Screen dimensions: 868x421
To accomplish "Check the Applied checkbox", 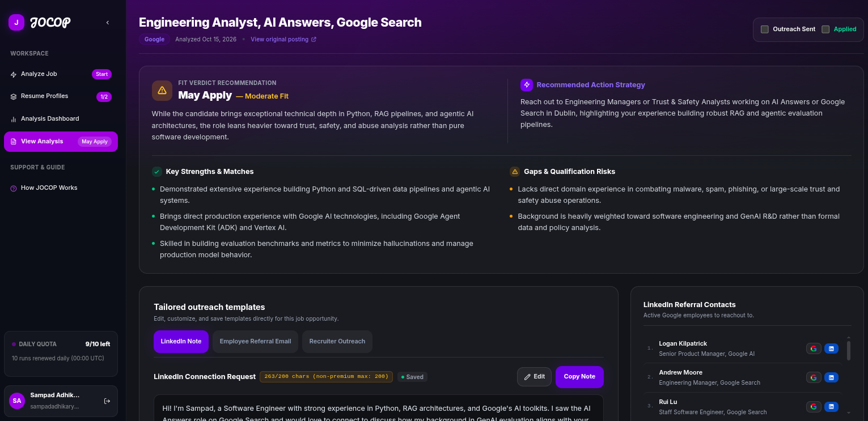I will click(825, 29).
